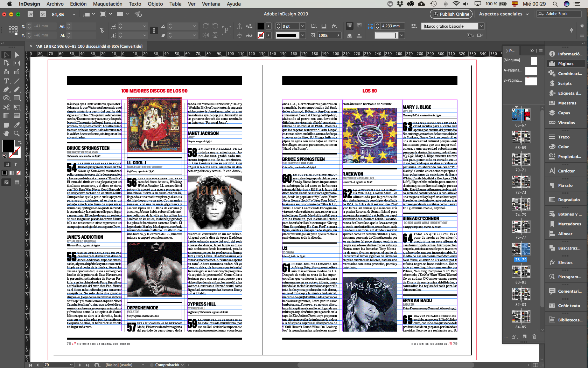
Task: Open the Vínculos panel
Action: [566, 123]
